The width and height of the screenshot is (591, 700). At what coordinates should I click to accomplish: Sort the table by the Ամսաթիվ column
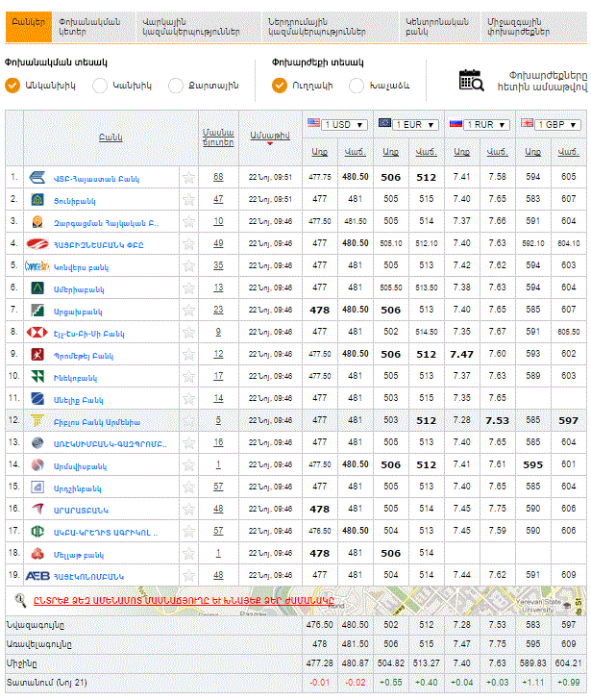[x=267, y=137]
